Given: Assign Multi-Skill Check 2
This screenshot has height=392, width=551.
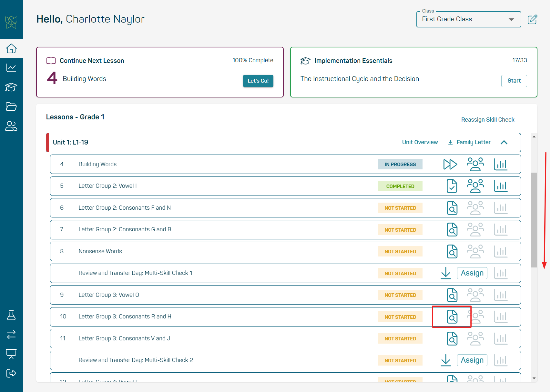Looking at the screenshot, I should (472, 360).
